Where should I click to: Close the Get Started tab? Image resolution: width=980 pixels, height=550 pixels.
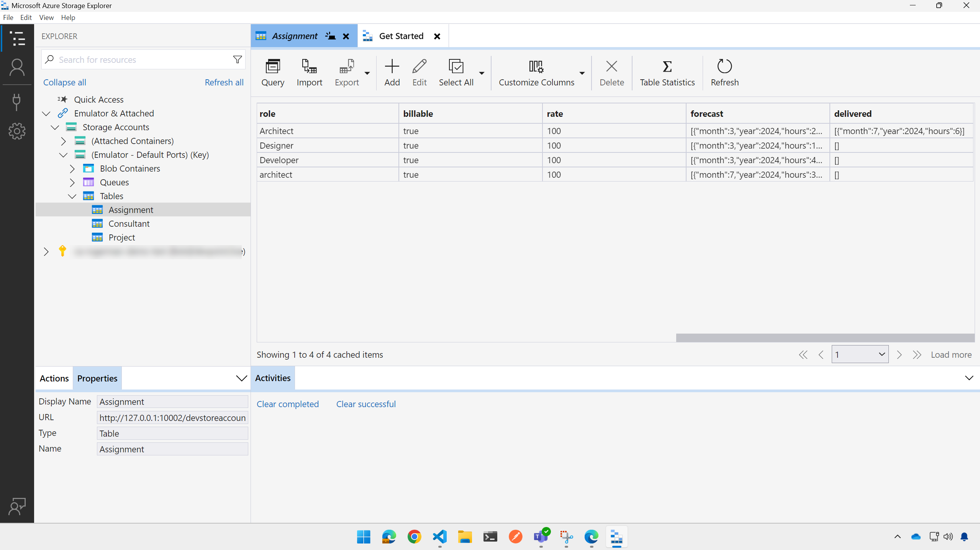pyautogui.click(x=437, y=36)
